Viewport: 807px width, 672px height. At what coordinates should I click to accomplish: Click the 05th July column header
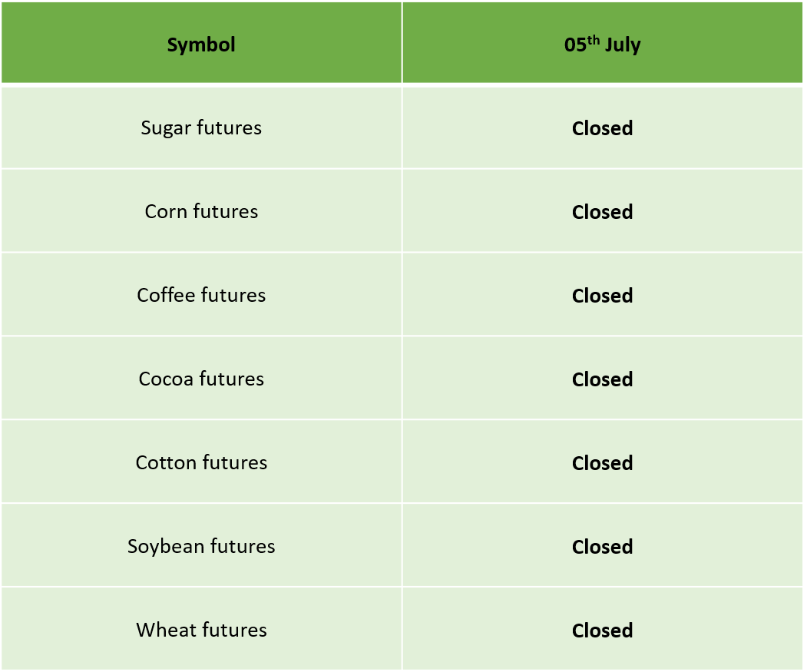[x=602, y=42]
